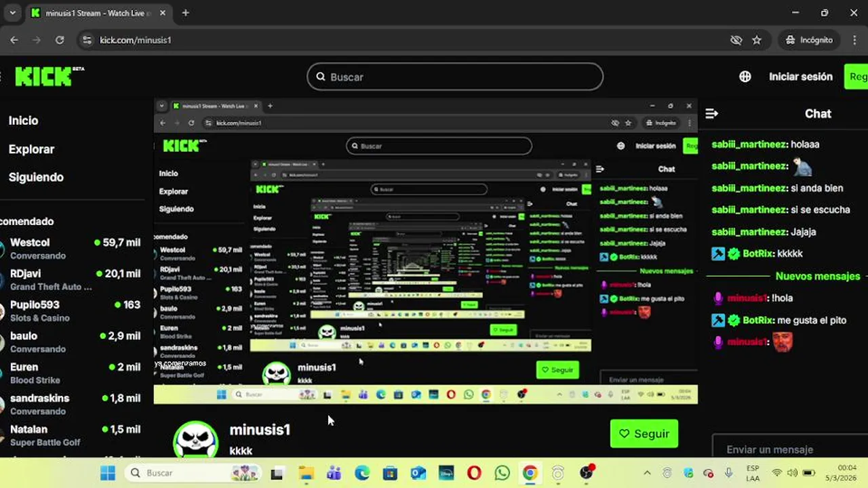
Task: Click the Task View icon in the taskbar
Action: click(x=277, y=473)
